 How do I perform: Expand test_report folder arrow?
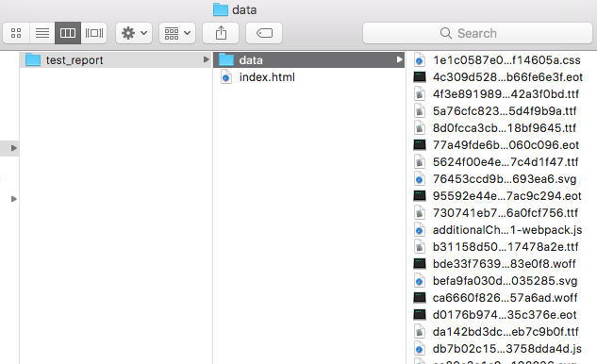click(x=206, y=59)
